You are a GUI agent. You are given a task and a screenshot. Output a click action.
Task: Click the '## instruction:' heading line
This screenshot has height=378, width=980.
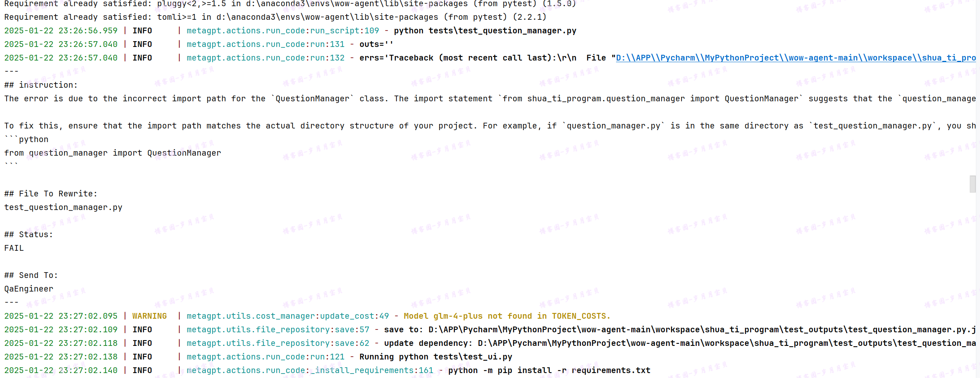coord(41,85)
